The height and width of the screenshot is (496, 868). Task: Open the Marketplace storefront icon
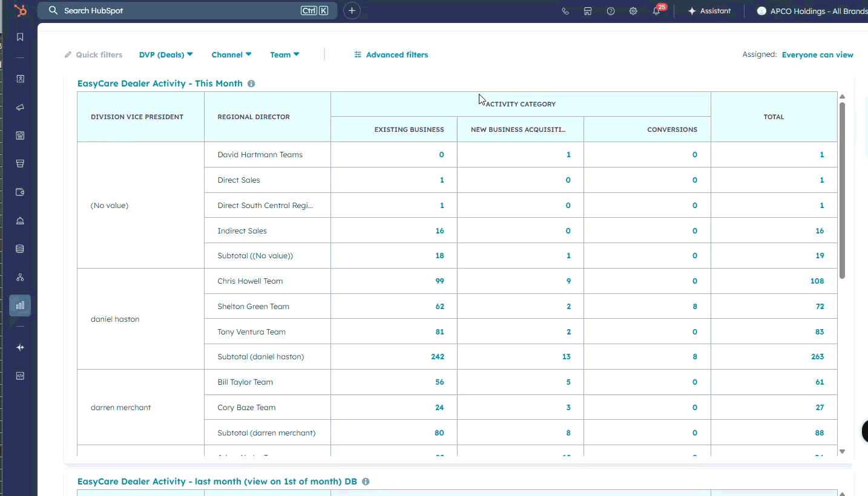[x=588, y=11]
